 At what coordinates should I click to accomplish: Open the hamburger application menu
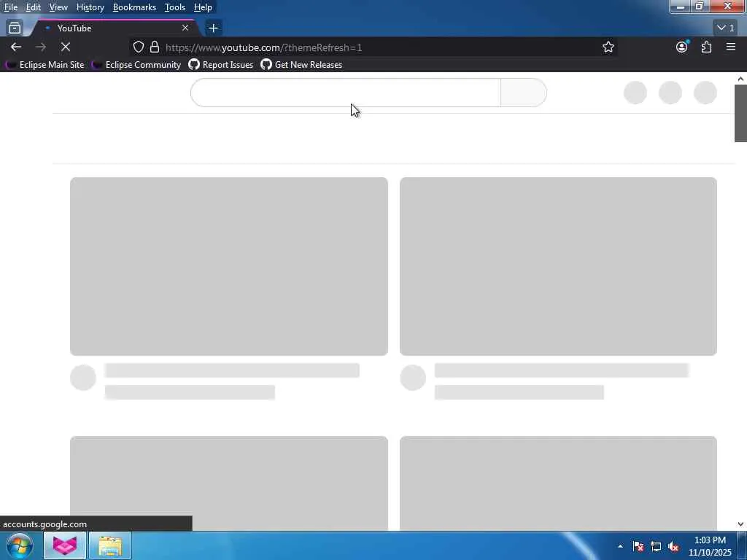pos(731,47)
